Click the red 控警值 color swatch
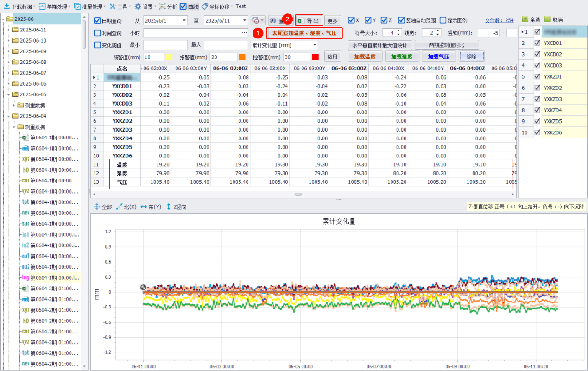588x371 pixels. [x=315, y=57]
